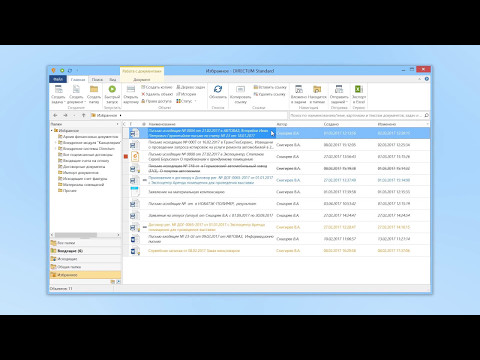
Task: Select Избранное in the bottom navigation
Action: click(85, 275)
